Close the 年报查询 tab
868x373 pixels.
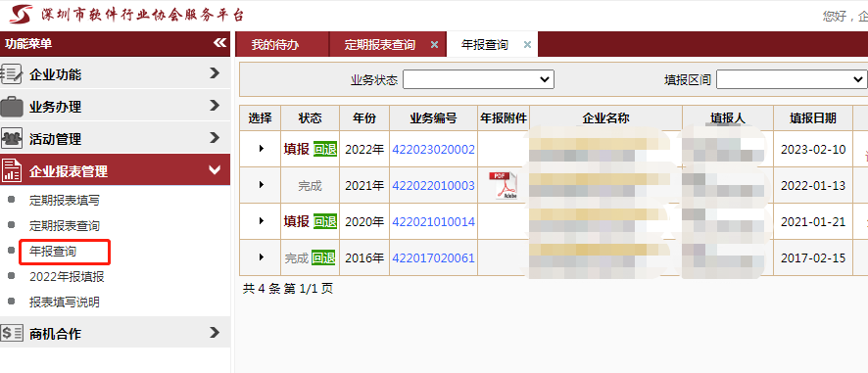coord(527,45)
